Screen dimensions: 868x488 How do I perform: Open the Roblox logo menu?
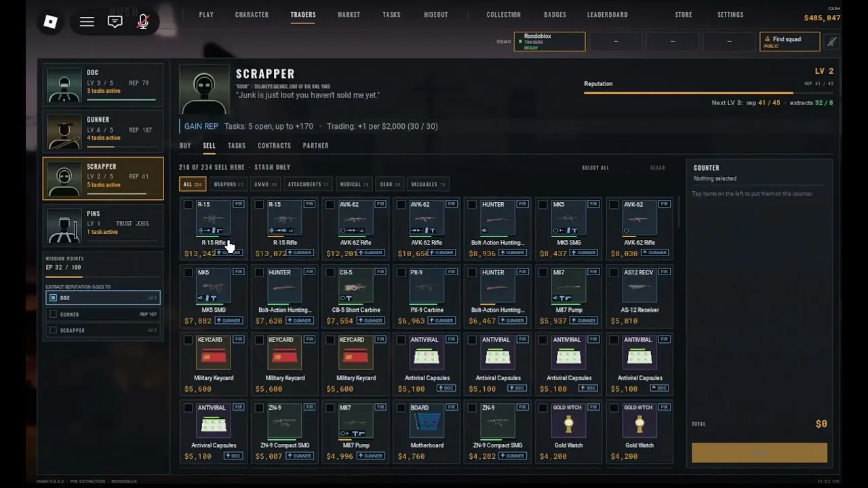(51, 22)
